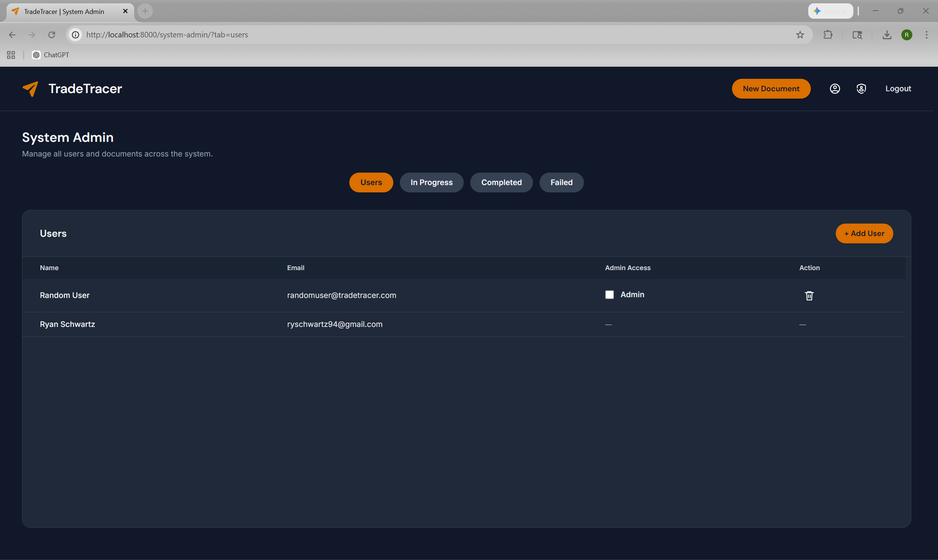Toggle Admin checkbox for Random User
Image resolution: width=938 pixels, height=560 pixels.
(609, 295)
